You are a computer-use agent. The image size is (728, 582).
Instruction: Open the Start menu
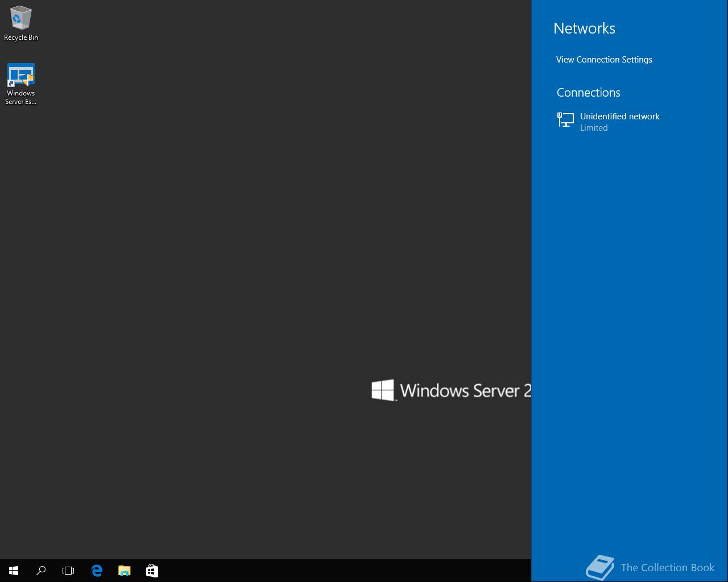click(14, 571)
